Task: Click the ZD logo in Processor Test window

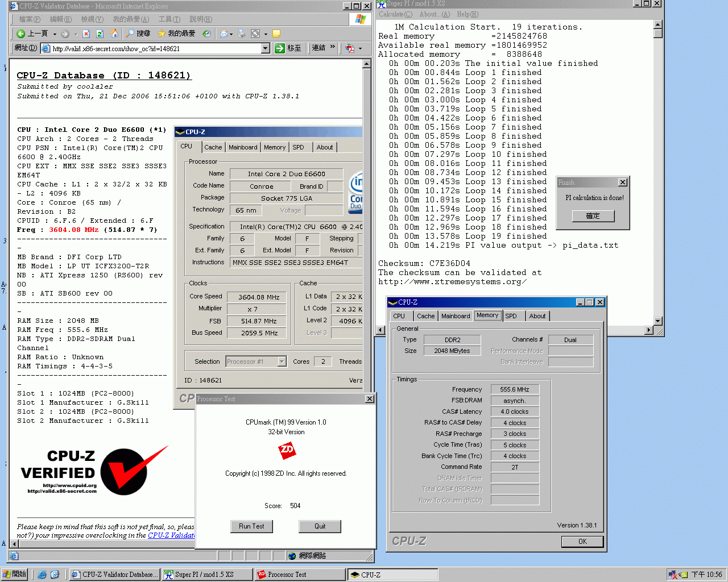Action: click(287, 451)
